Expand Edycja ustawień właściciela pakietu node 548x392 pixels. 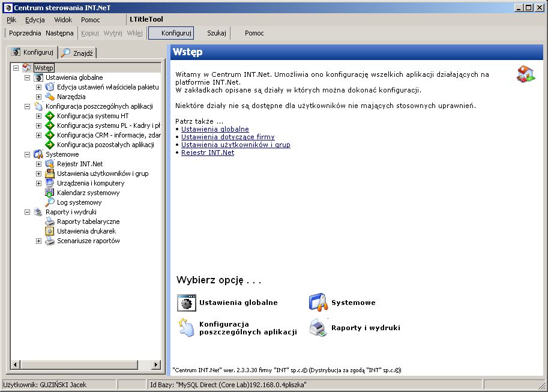(39, 87)
